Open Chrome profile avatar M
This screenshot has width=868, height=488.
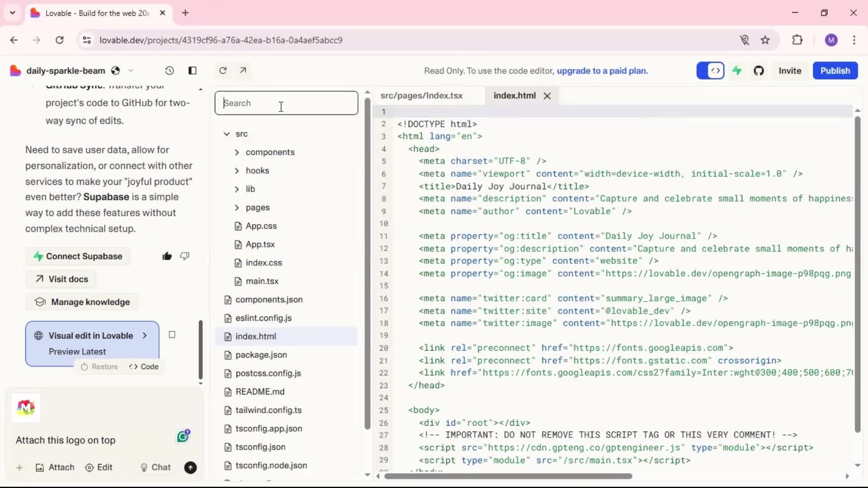click(x=831, y=40)
